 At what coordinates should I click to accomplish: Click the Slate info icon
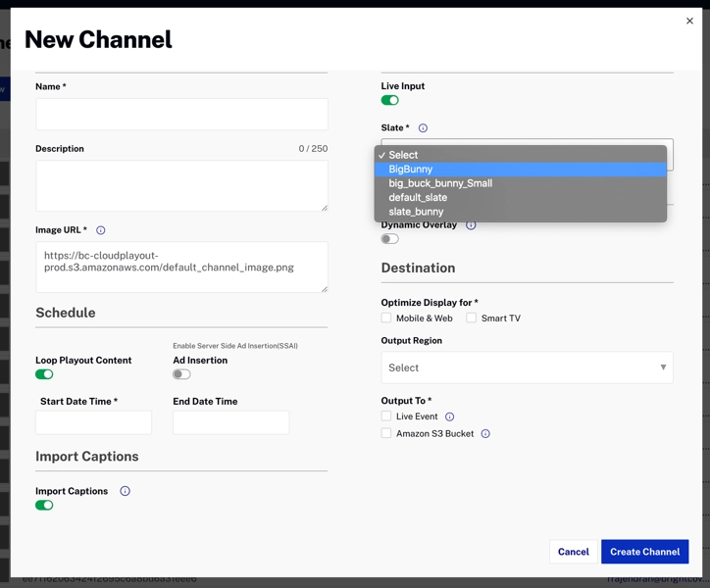click(x=423, y=128)
